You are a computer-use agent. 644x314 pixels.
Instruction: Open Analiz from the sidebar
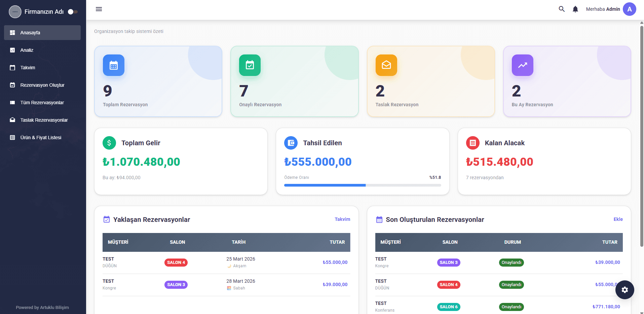click(27, 50)
